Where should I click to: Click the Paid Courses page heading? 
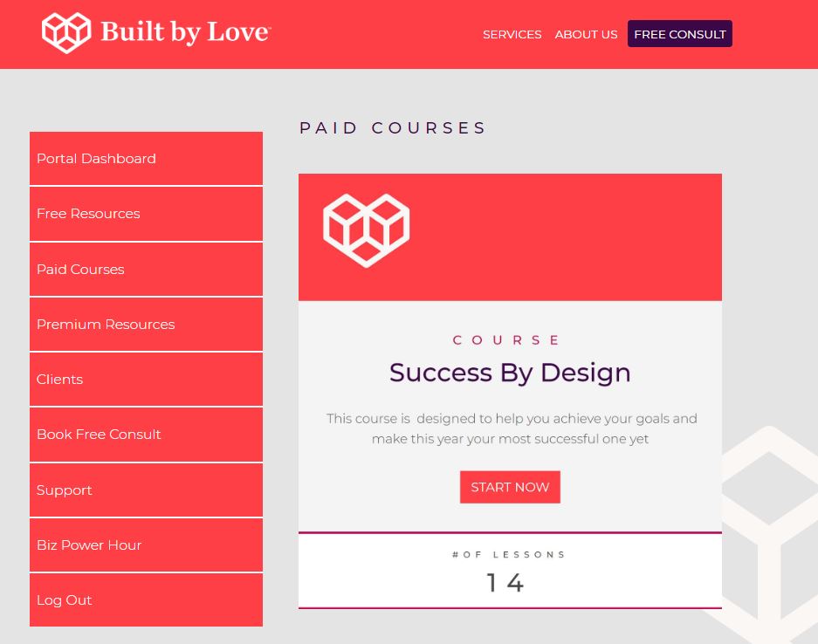pyautogui.click(x=393, y=128)
